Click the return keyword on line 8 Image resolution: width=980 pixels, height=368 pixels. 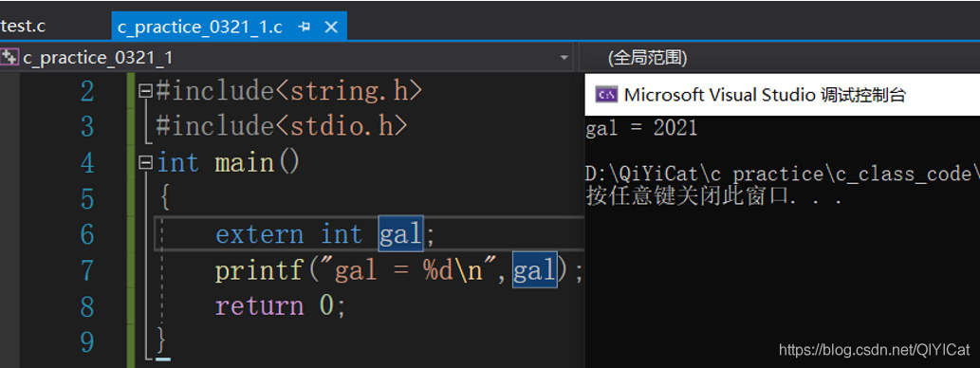click(x=260, y=306)
